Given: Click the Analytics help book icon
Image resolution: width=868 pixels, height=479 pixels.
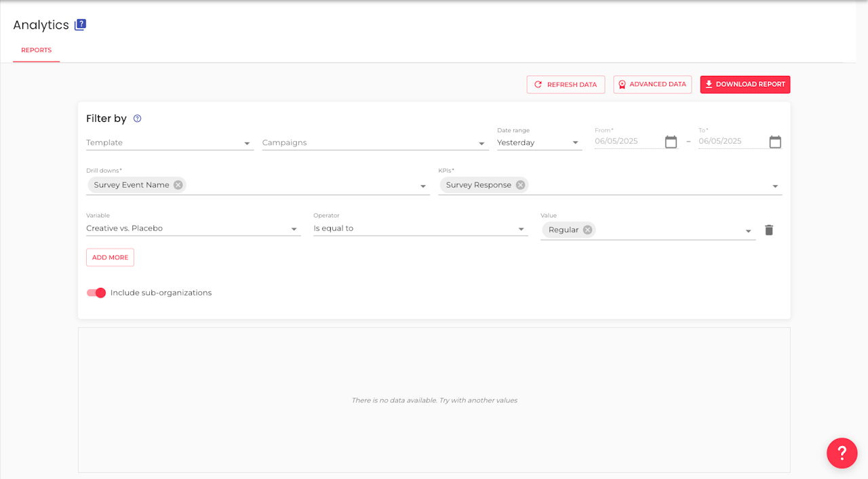Looking at the screenshot, I should coord(80,25).
